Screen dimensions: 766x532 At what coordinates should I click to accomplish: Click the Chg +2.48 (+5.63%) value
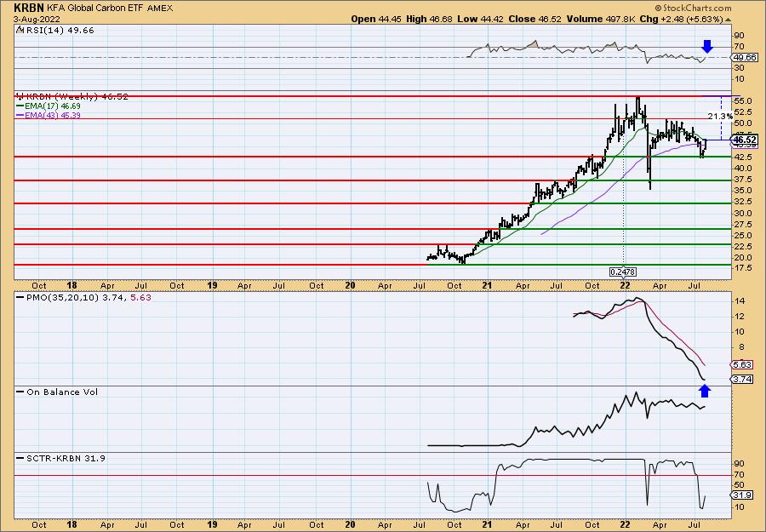[x=681, y=19]
